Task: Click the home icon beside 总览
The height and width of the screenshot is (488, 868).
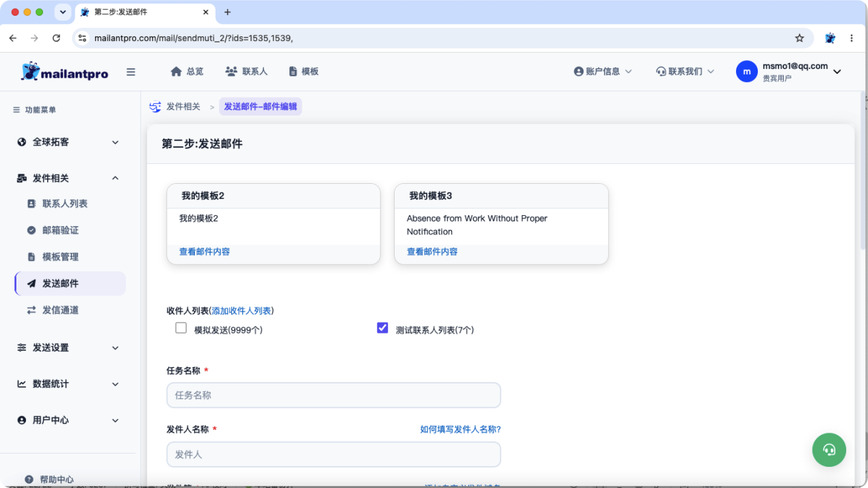Action: 176,71
